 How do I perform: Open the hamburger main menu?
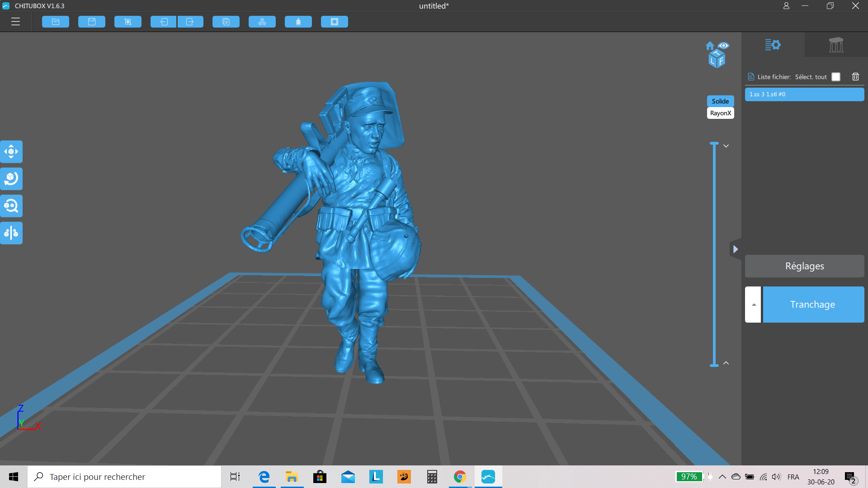click(15, 22)
